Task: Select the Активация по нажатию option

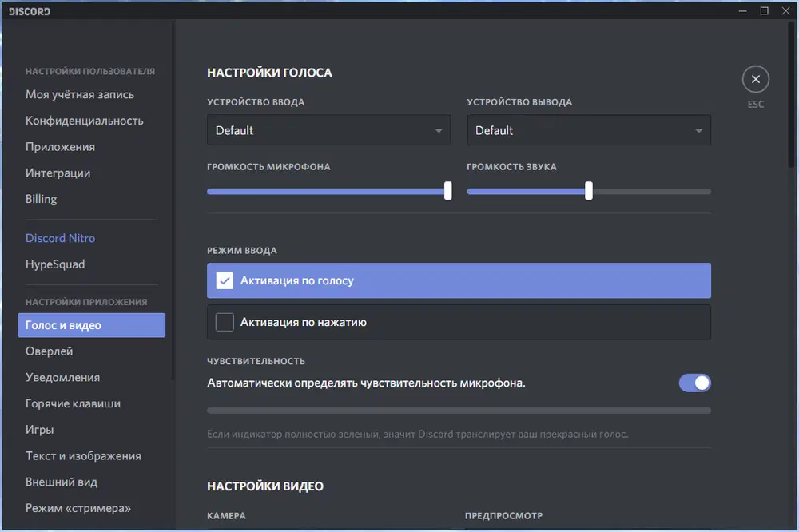Action: click(x=459, y=322)
